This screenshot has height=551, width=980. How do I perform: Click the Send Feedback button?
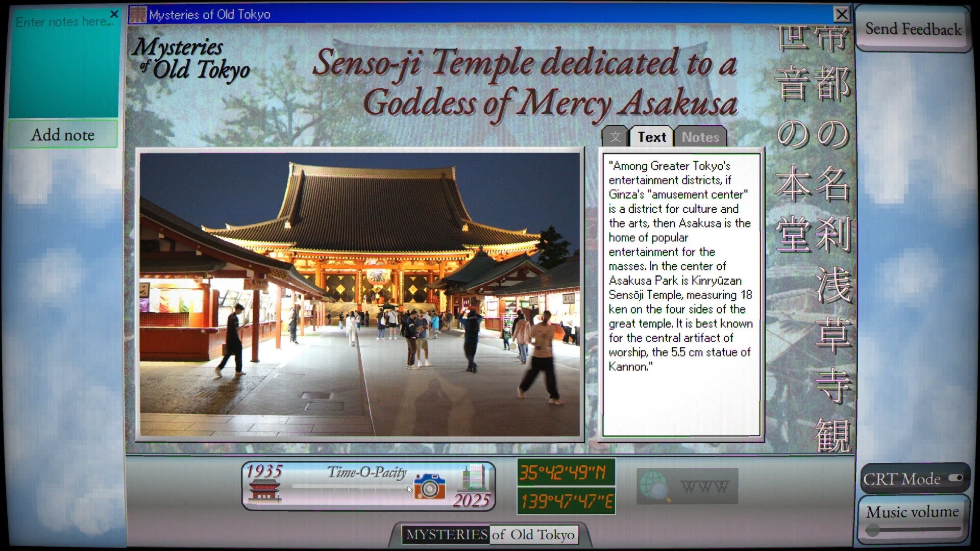(x=913, y=29)
